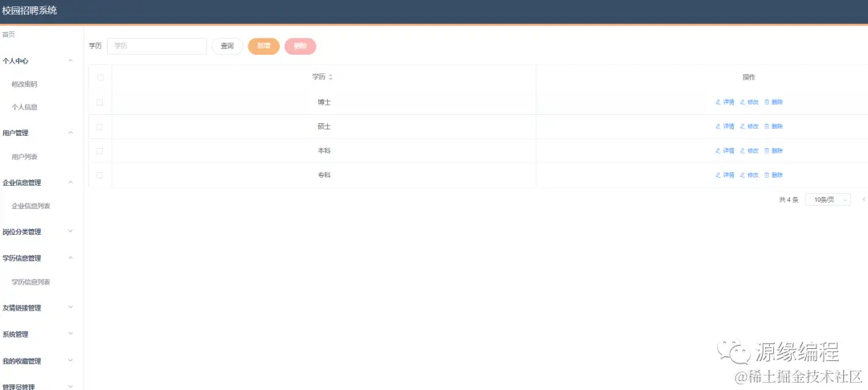Open 详情 for the 硕士 row

[x=725, y=126]
